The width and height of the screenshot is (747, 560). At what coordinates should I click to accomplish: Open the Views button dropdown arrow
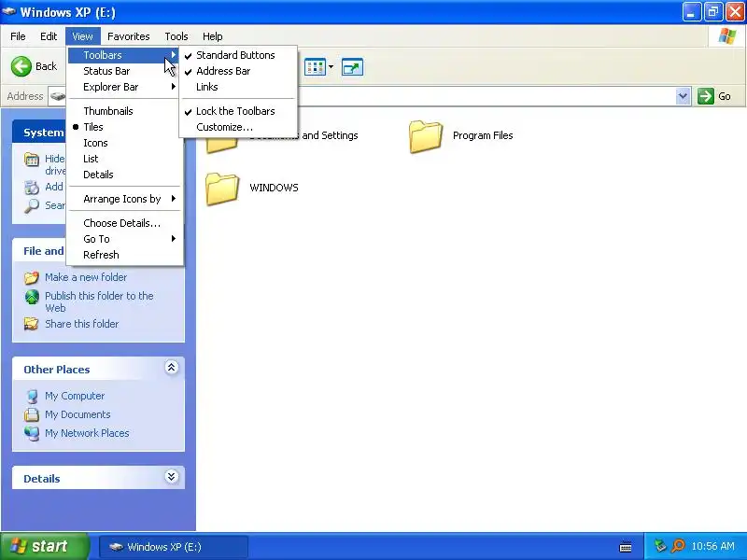click(x=331, y=67)
